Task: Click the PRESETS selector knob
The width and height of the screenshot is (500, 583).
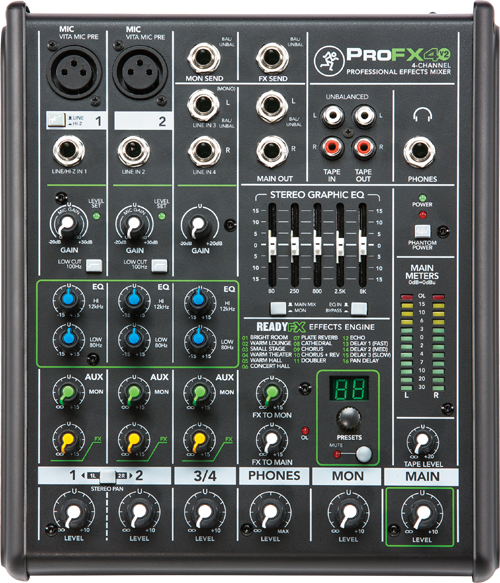Action: (349, 419)
